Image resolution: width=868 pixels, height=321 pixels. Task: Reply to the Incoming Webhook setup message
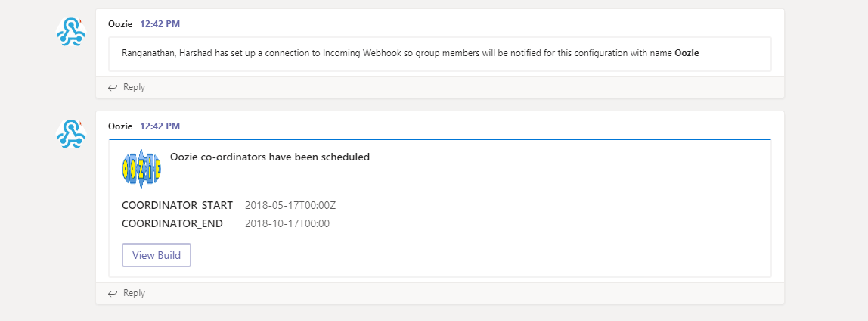(x=127, y=87)
